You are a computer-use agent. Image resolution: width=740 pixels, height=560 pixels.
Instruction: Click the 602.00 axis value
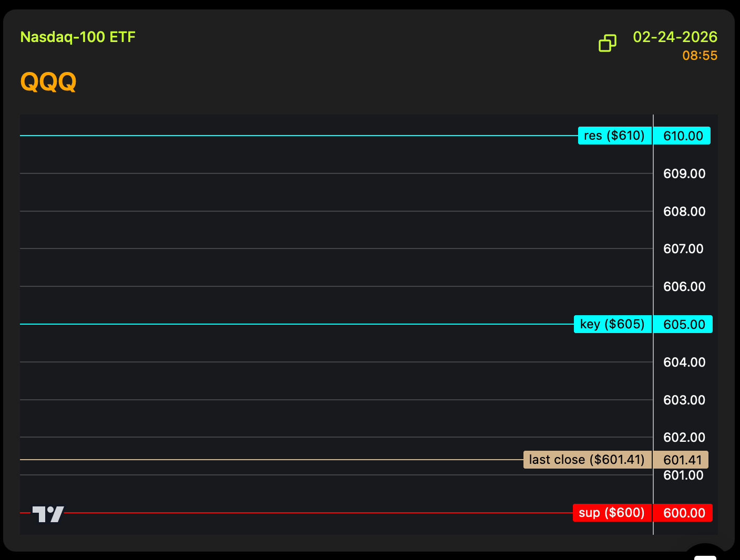[684, 438]
